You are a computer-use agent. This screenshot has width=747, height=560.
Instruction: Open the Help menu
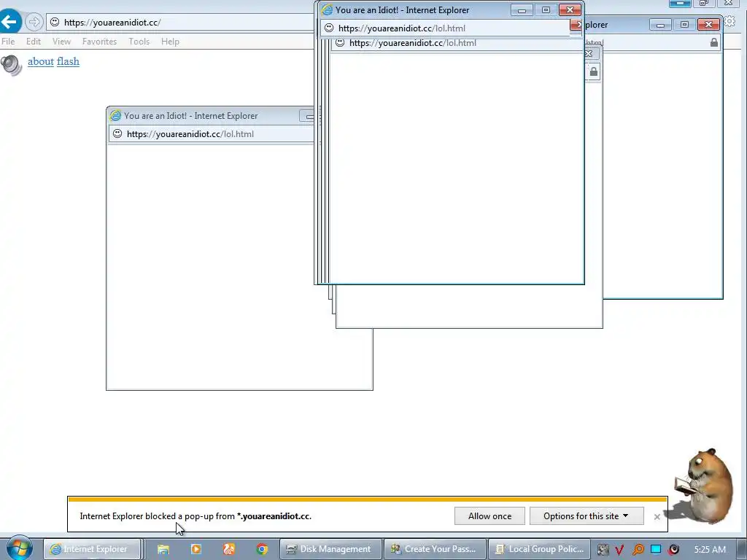170,42
